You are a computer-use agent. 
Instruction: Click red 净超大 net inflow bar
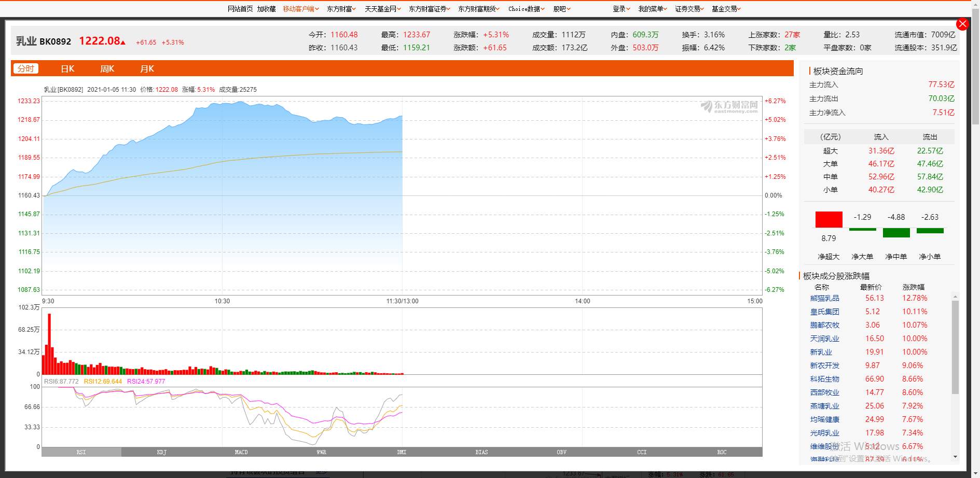click(829, 219)
